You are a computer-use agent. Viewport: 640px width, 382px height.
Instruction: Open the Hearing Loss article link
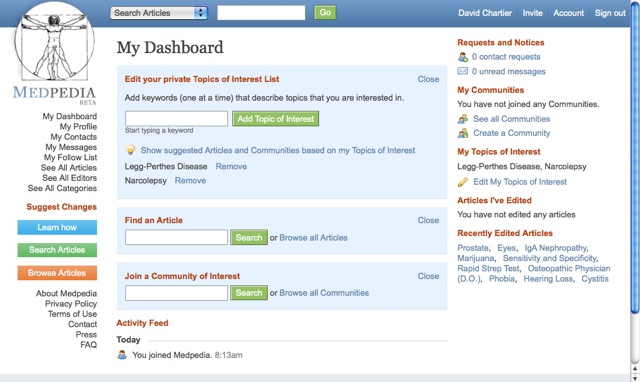point(549,279)
